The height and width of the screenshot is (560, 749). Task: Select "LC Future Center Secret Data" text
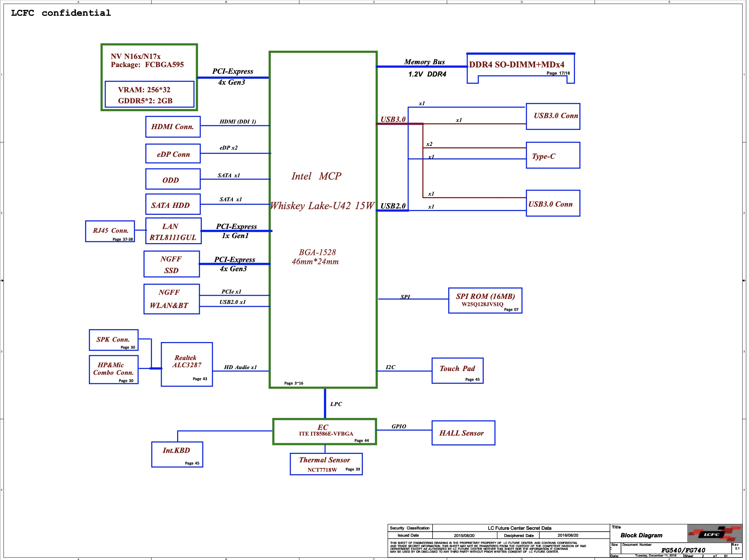click(520, 528)
